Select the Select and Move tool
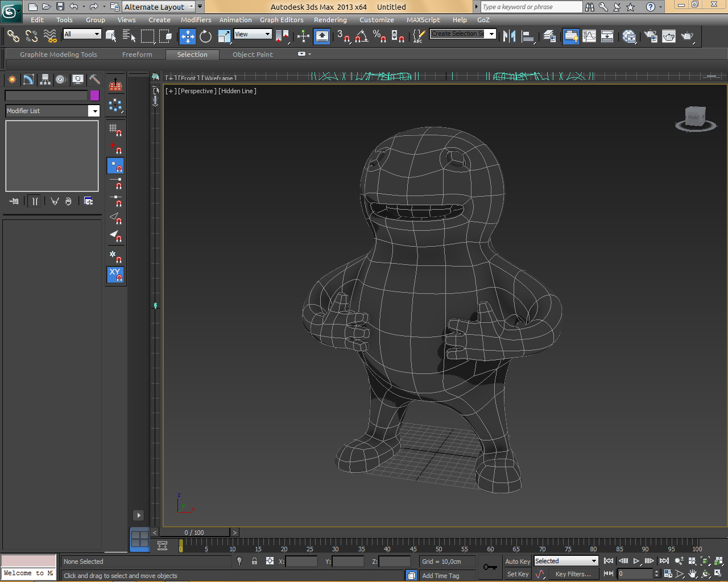728x582 pixels. 188,36
